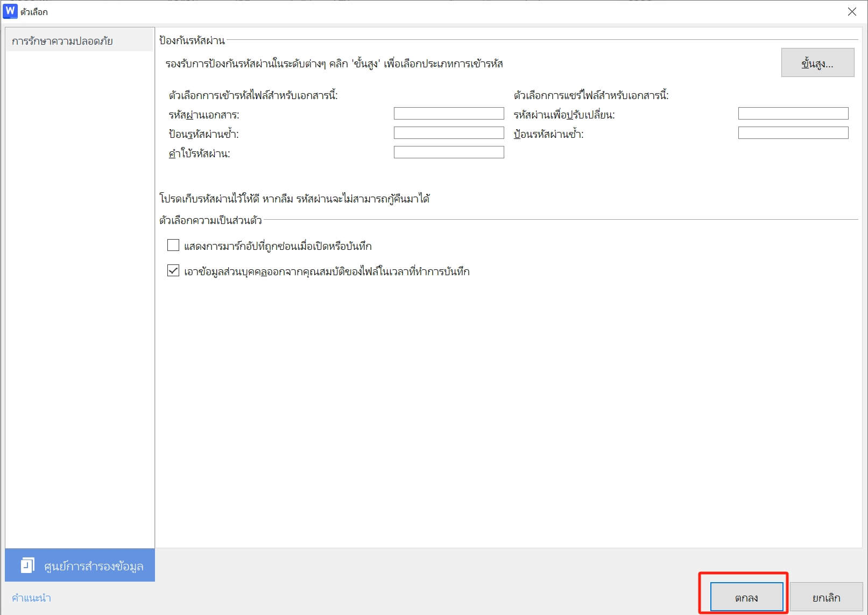Click the รหัสผ่านเอกสาร password field

(449, 113)
